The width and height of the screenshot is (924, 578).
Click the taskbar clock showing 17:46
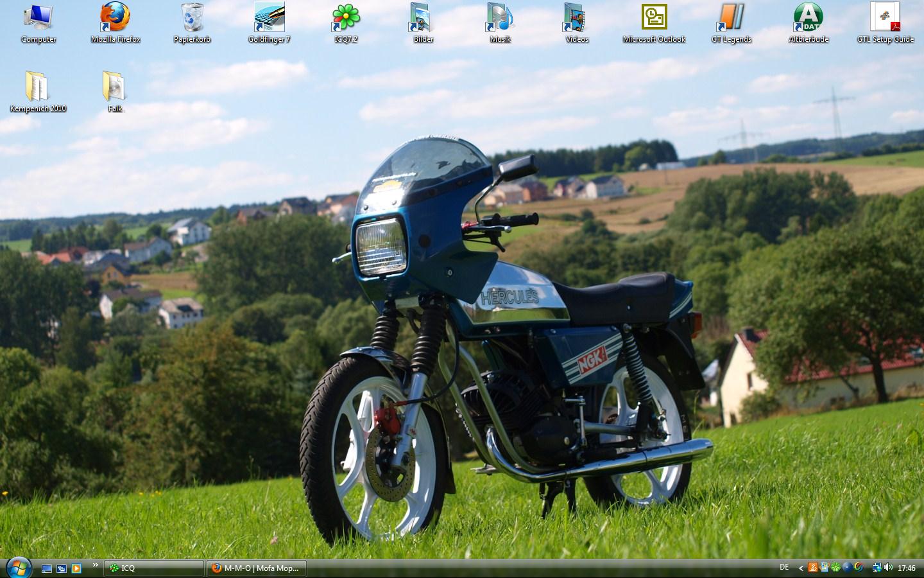pos(907,568)
